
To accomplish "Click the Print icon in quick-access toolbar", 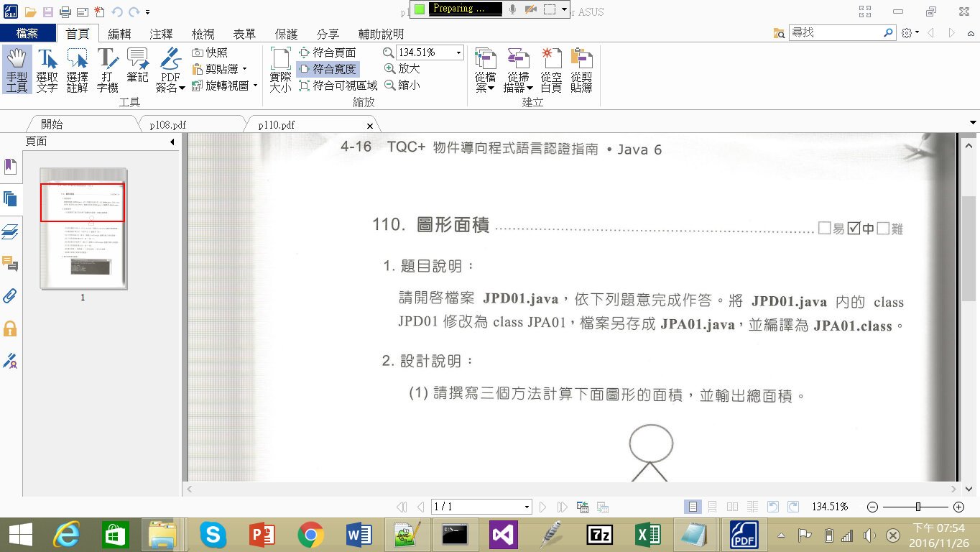I will point(65,12).
